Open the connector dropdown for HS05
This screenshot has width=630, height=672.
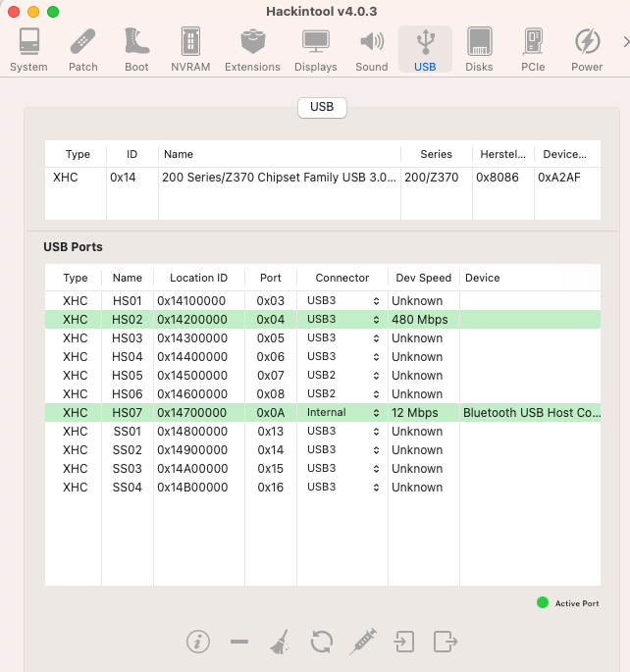pyautogui.click(x=342, y=376)
